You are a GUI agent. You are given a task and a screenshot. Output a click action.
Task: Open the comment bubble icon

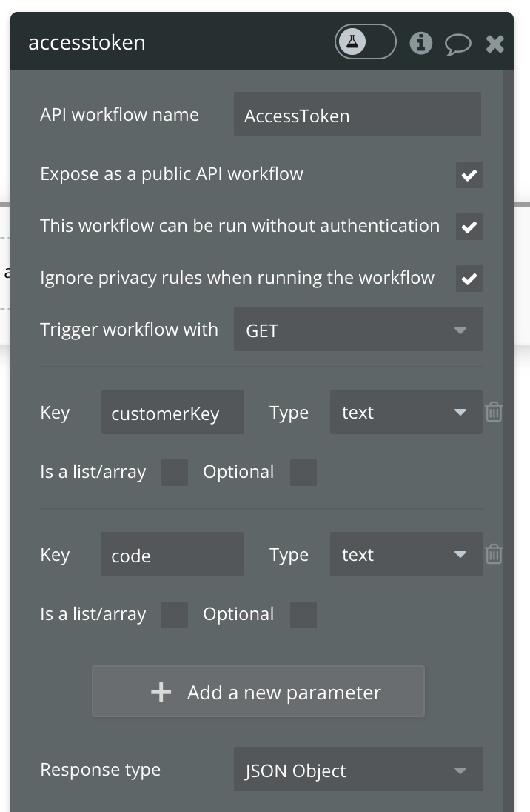(x=457, y=44)
